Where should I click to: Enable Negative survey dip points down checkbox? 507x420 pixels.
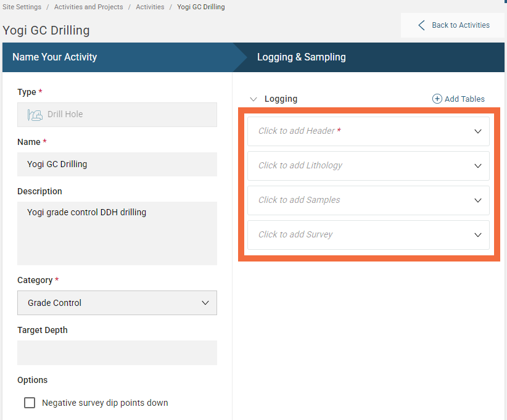(x=30, y=403)
